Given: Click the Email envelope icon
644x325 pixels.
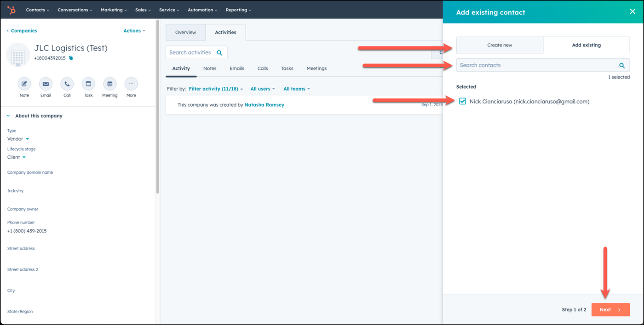Looking at the screenshot, I should click(46, 84).
